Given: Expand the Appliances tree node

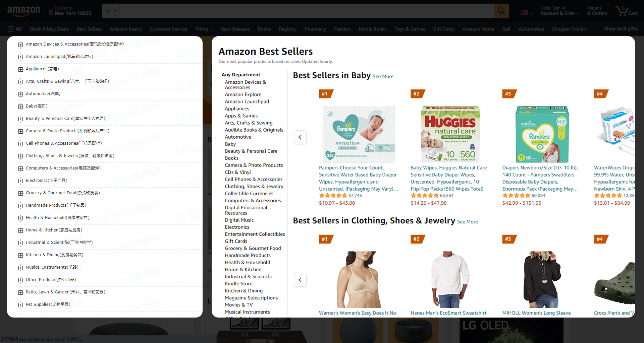Looking at the screenshot, I should 21,69.
